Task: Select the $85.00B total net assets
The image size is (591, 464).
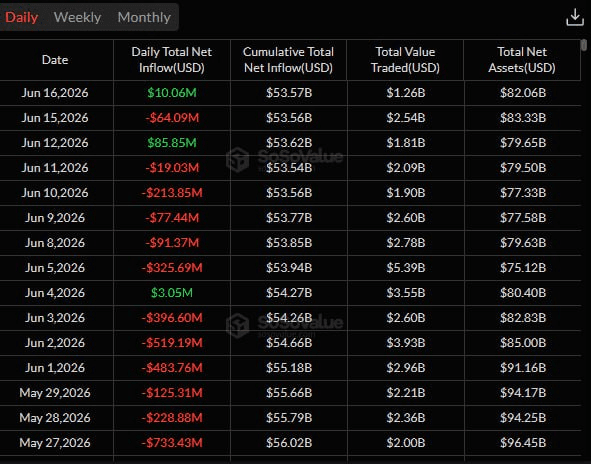Action: coord(523,343)
